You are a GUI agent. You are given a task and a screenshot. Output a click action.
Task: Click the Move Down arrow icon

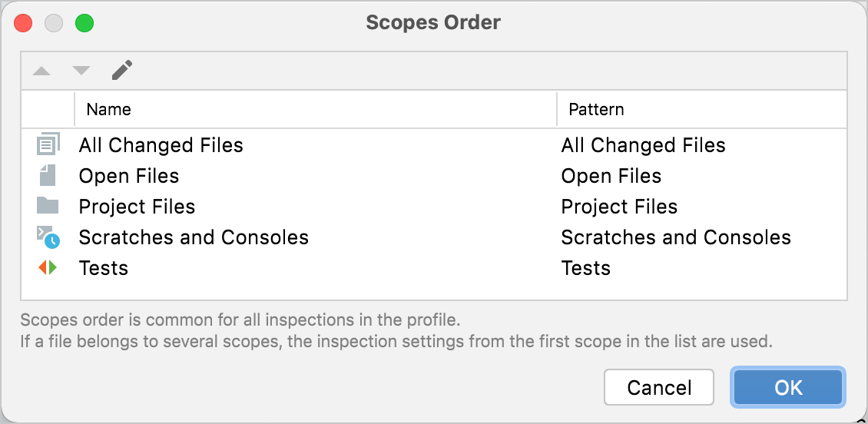(x=81, y=71)
